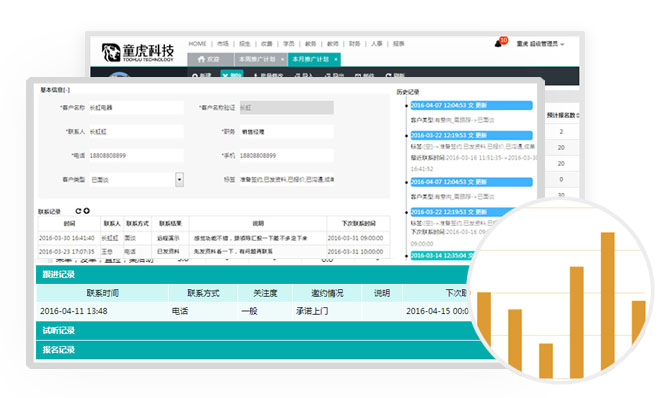Close the gray 本周推广计划 tab
The width and height of the screenshot is (667, 398).
pyautogui.click(x=282, y=59)
